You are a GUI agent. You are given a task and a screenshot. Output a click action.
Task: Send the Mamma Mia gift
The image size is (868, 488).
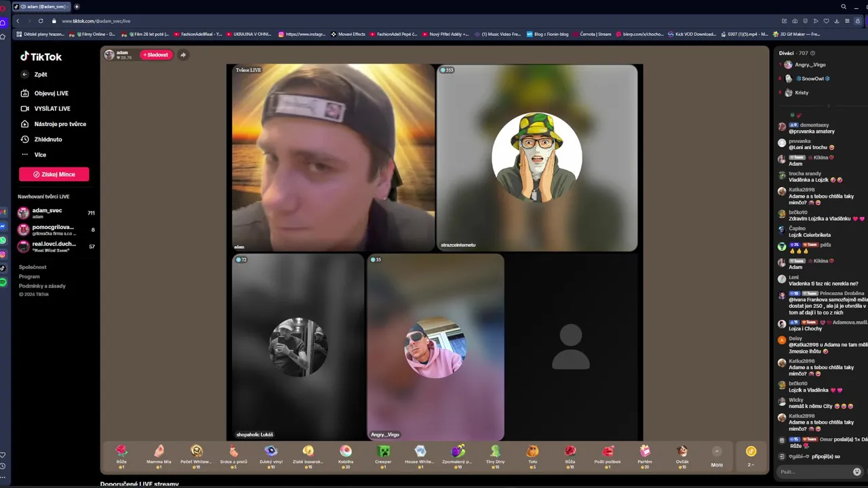coord(159,456)
